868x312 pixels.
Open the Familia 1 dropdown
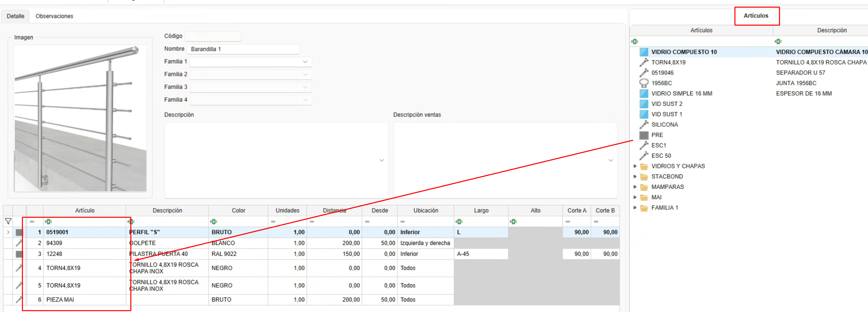pos(305,62)
